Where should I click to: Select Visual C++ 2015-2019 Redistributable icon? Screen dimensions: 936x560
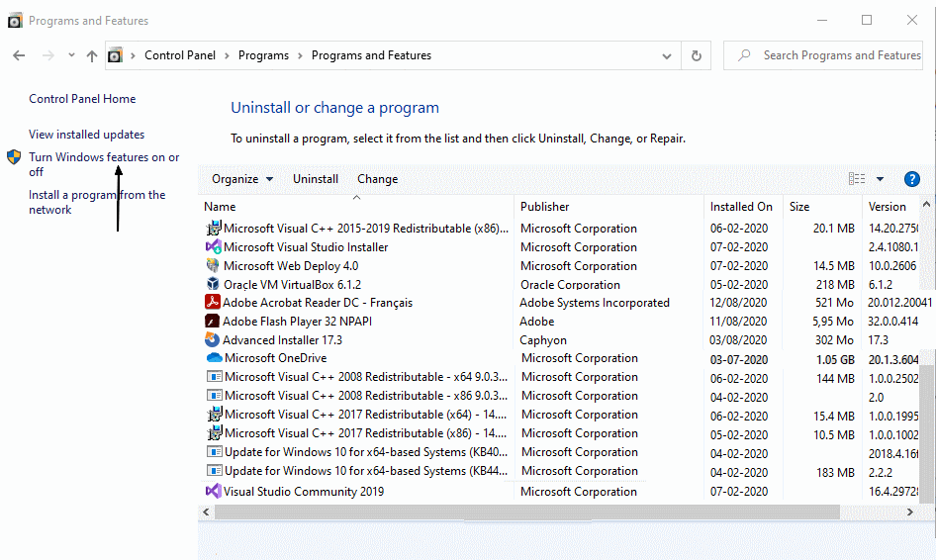[x=213, y=229]
